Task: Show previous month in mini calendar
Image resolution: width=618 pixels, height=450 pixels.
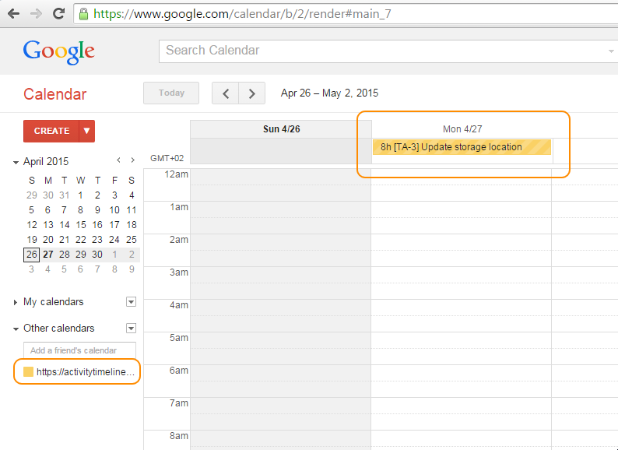Action: [x=119, y=160]
